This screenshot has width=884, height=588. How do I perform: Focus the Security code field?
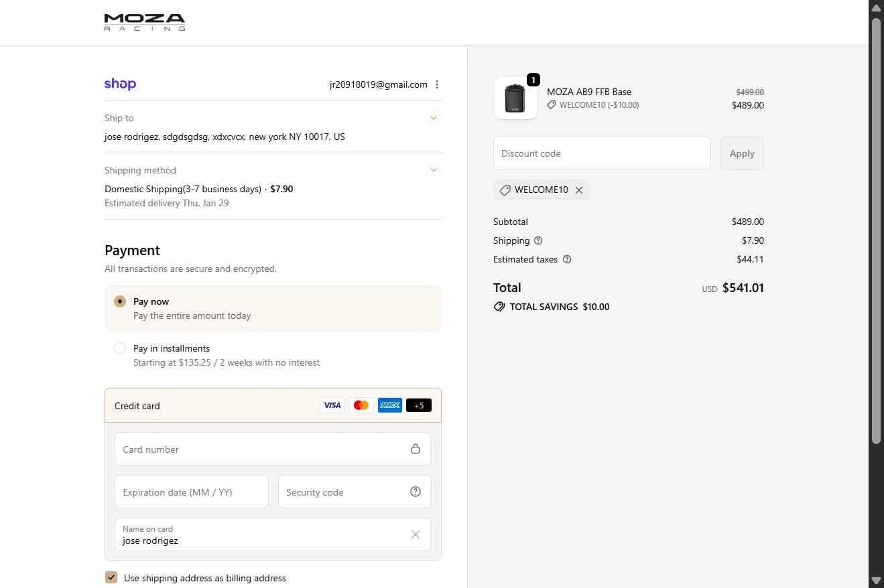pyautogui.click(x=355, y=492)
